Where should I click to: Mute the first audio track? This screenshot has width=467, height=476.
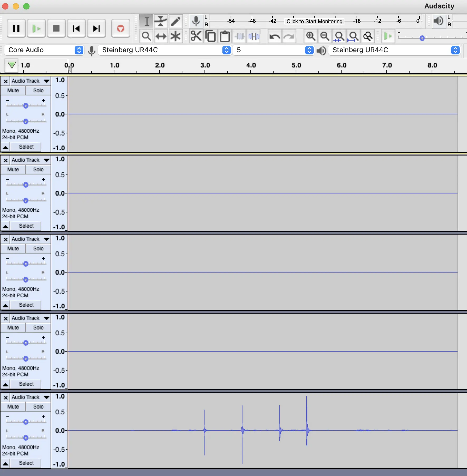[x=13, y=90]
